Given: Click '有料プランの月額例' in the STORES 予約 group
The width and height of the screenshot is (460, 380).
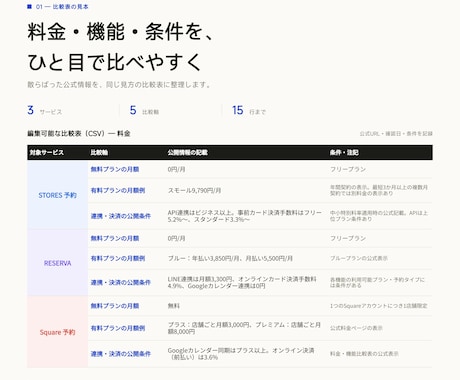Looking at the screenshot, I should point(118,191).
